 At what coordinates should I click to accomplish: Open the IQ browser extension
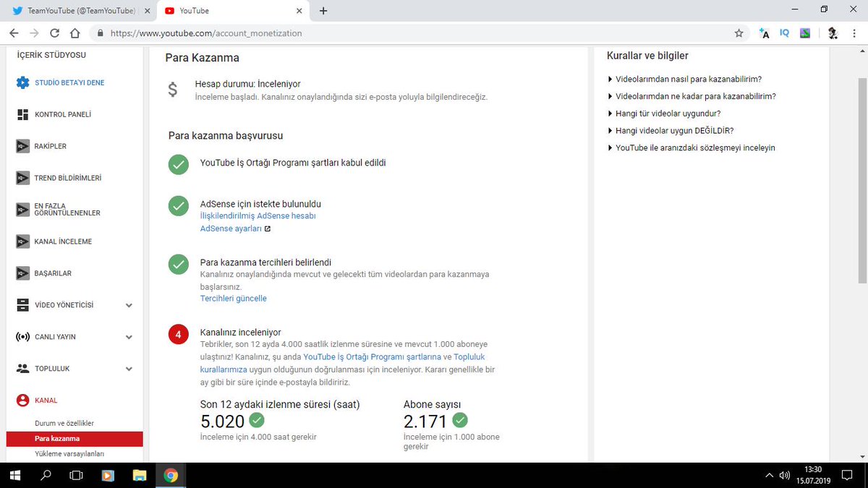(785, 33)
